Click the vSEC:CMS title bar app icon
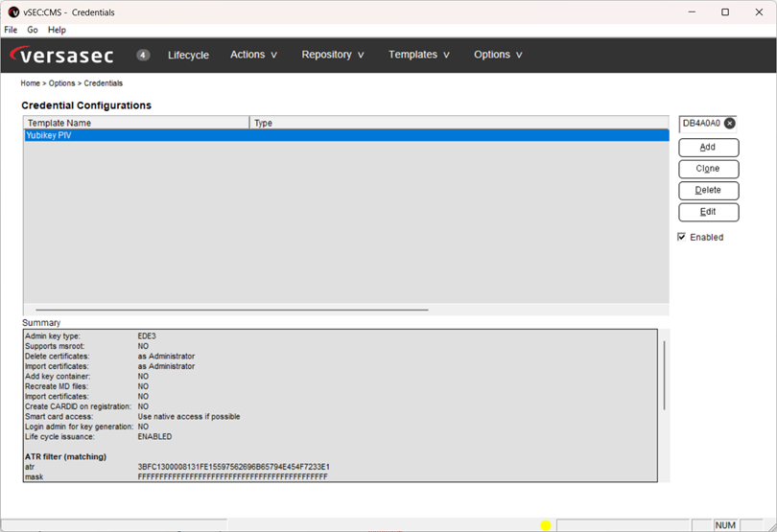Image resolution: width=777 pixels, height=532 pixels. (x=12, y=12)
